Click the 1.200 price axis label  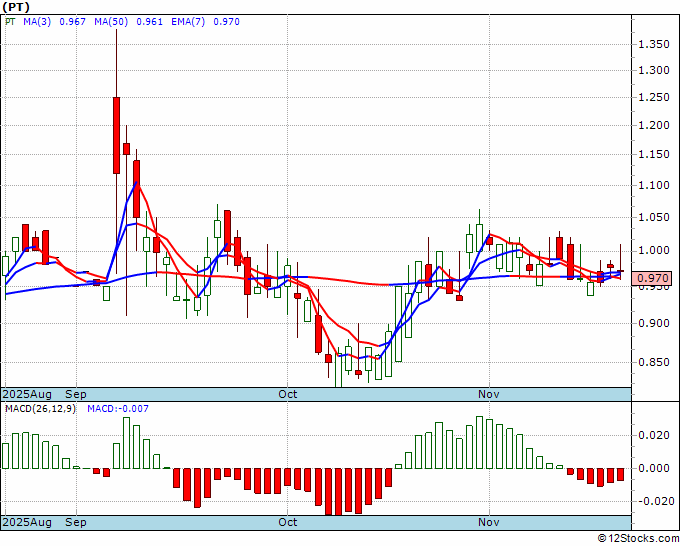tap(654, 125)
